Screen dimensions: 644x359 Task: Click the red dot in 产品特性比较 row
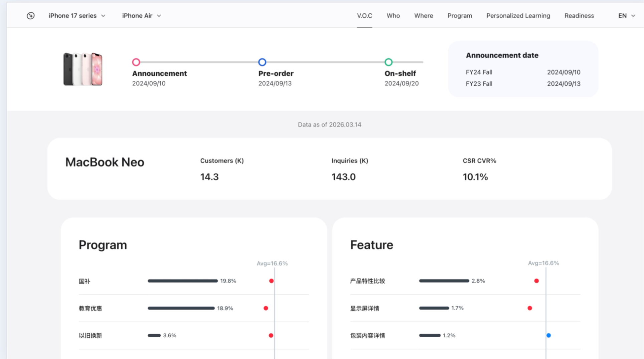[x=536, y=281]
